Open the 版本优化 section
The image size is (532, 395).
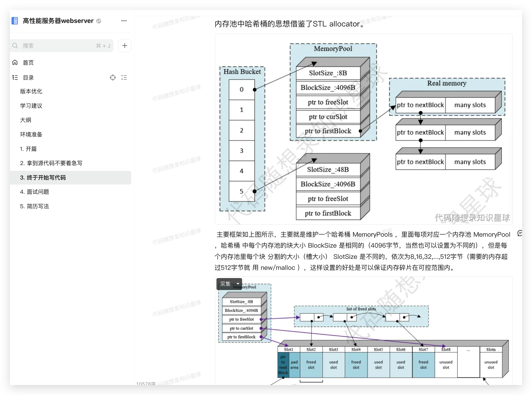[x=31, y=91]
